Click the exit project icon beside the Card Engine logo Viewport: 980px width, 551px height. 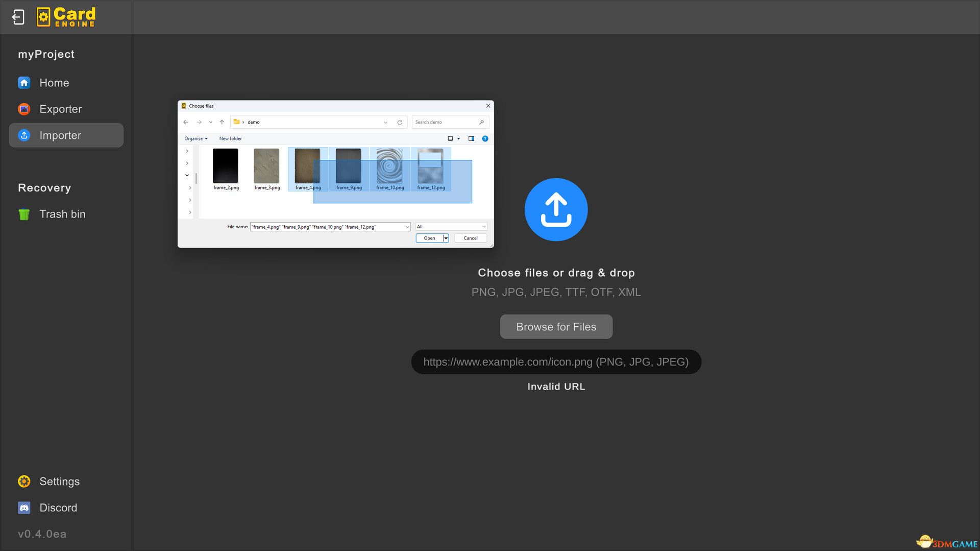18,17
